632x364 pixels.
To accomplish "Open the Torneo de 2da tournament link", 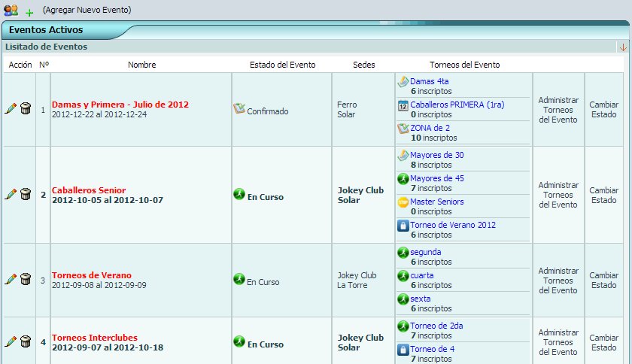I will tap(436, 326).
